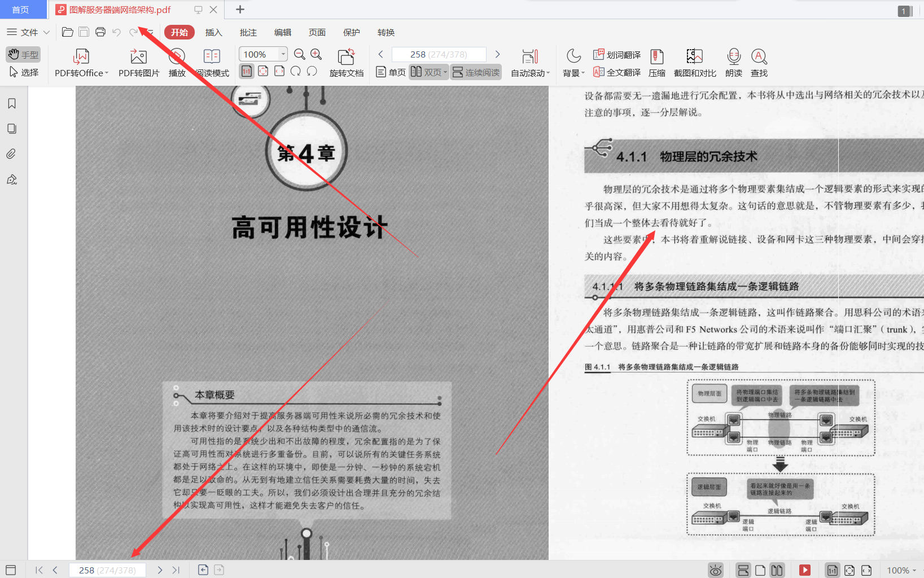Image resolution: width=924 pixels, height=578 pixels.
Task: Select the 开始 ribbon tab
Action: 179,32
